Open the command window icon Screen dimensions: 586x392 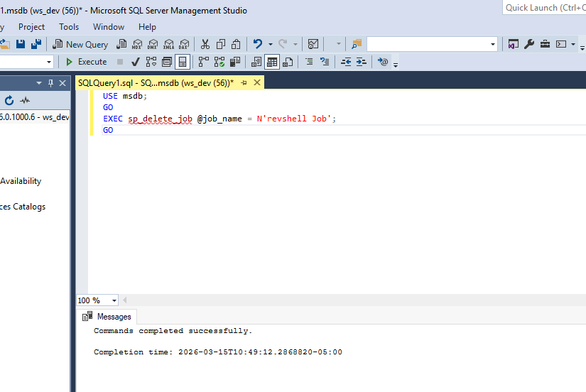[x=561, y=44]
